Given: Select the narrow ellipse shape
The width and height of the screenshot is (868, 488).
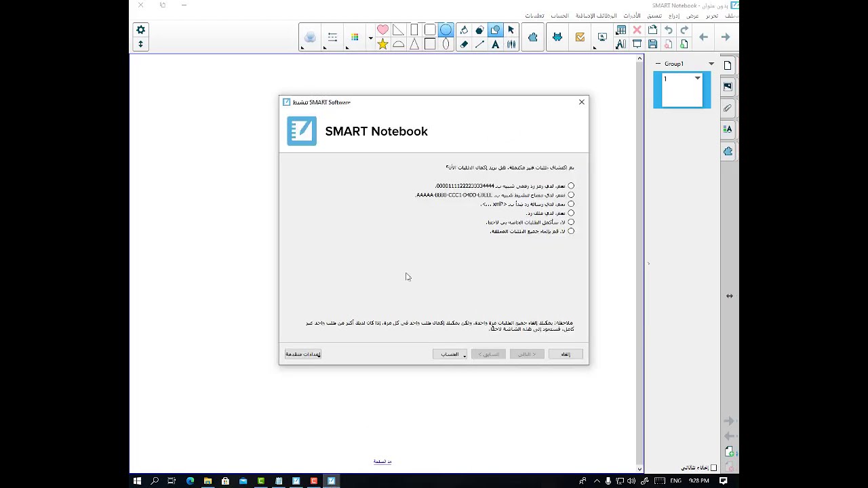Looking at the screenshot, I should tap(446, 44).
